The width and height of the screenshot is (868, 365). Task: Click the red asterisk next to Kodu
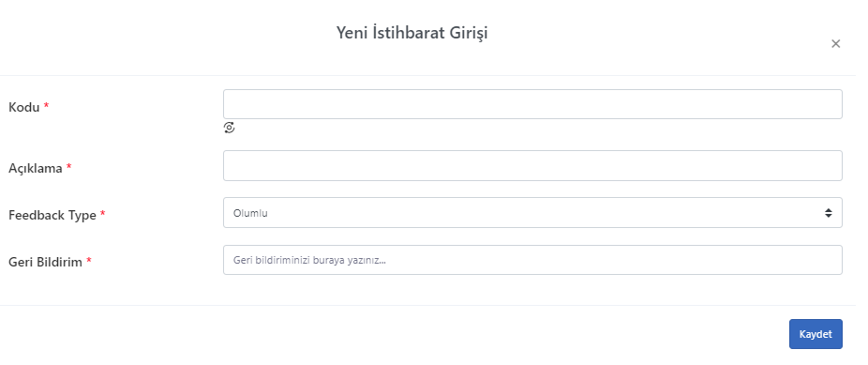point(47,105)
